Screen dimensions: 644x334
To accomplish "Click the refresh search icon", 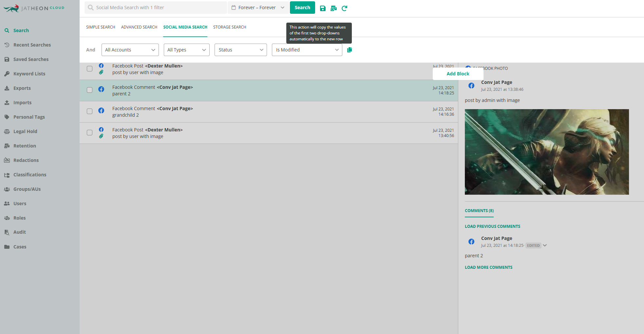I will pos(344,8).
